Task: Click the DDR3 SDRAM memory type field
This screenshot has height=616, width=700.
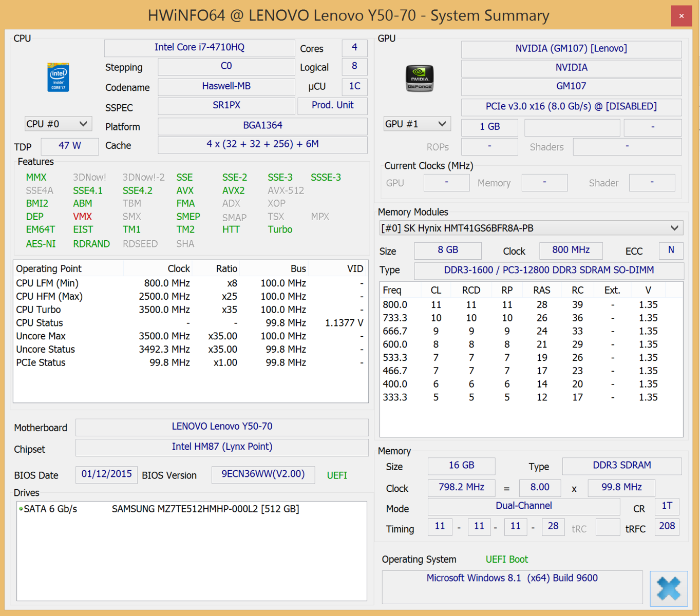Action: pyautogui.click(x=622, y=466)
